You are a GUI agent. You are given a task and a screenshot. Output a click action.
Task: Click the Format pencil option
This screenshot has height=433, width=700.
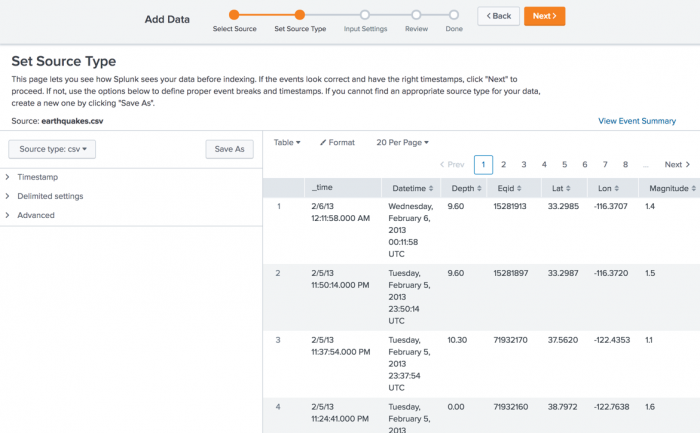pyautogui.click(x=337, y=142)
